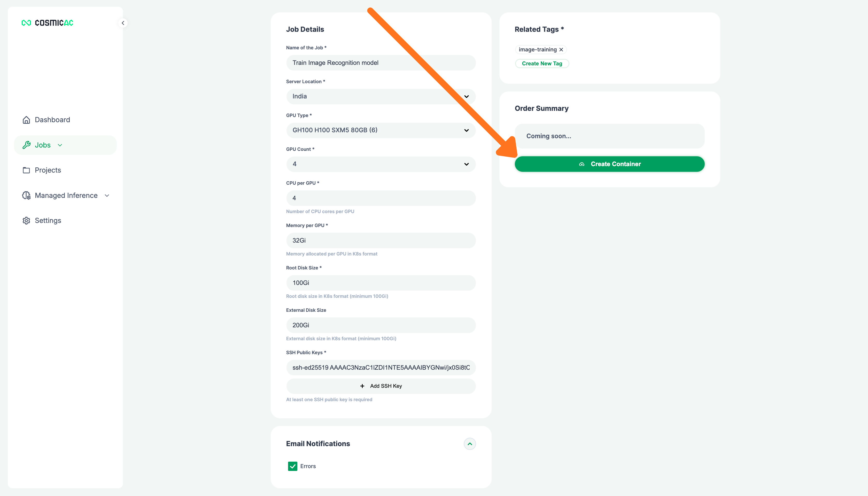
Task: Click the Jobs wrench icon
Action: tap(26, 145)
